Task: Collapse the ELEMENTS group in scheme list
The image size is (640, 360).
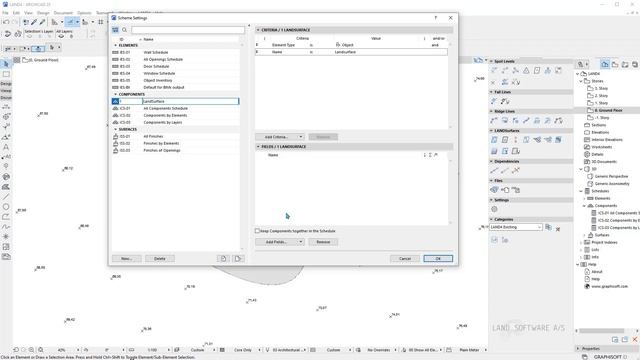Action: (116, 45)
